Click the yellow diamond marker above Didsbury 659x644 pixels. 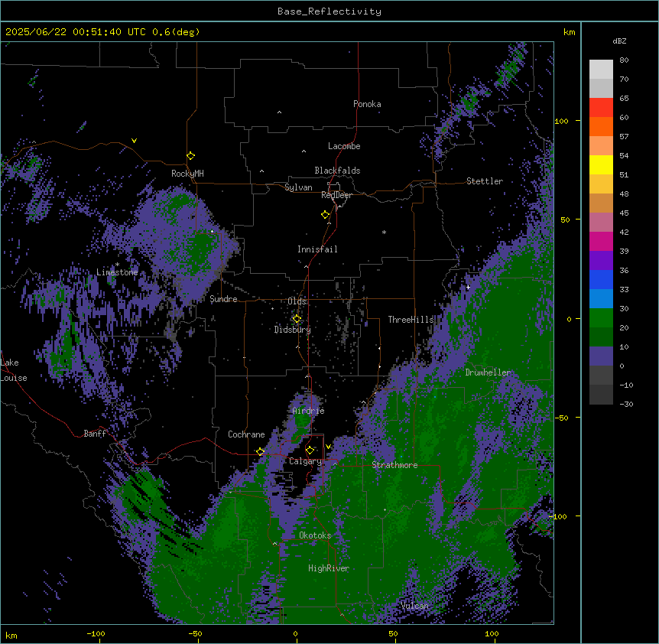297,319
